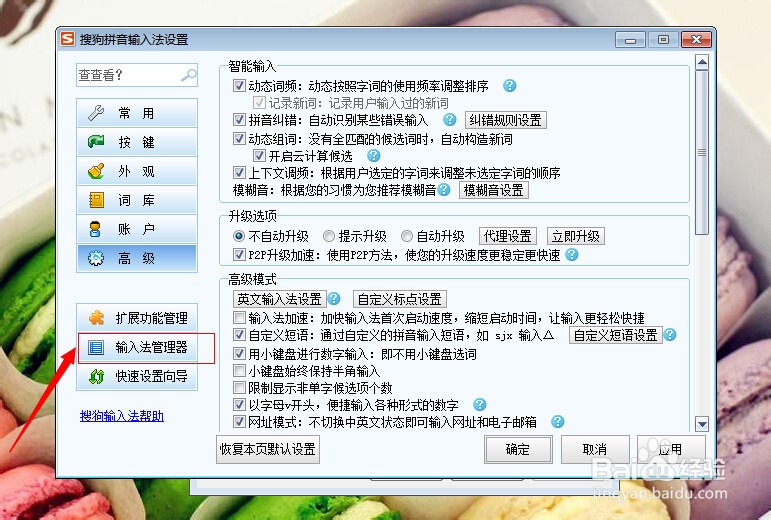Click the vertical scrollbar thumb

pos(702,152)
